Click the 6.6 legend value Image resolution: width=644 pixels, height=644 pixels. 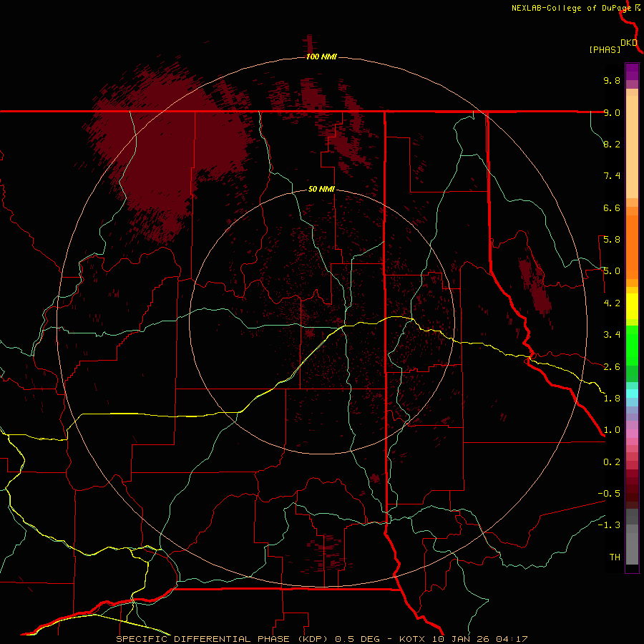click(x=612, y=208)
